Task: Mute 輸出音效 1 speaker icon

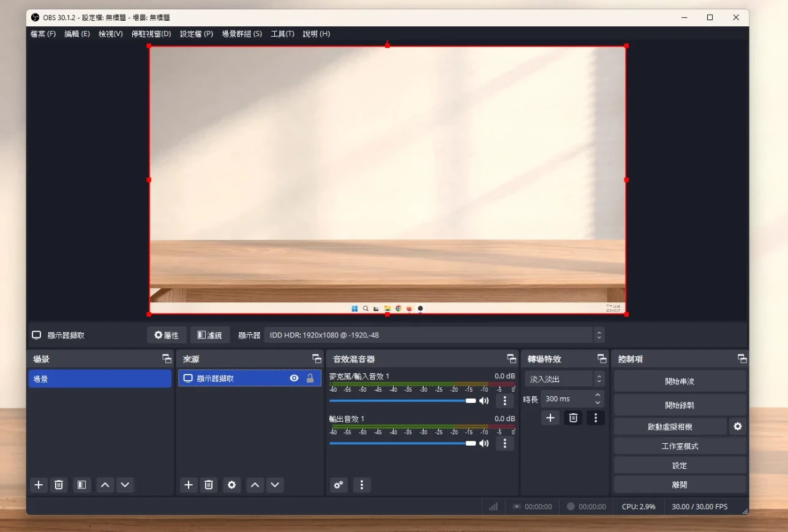Action: 484,443
